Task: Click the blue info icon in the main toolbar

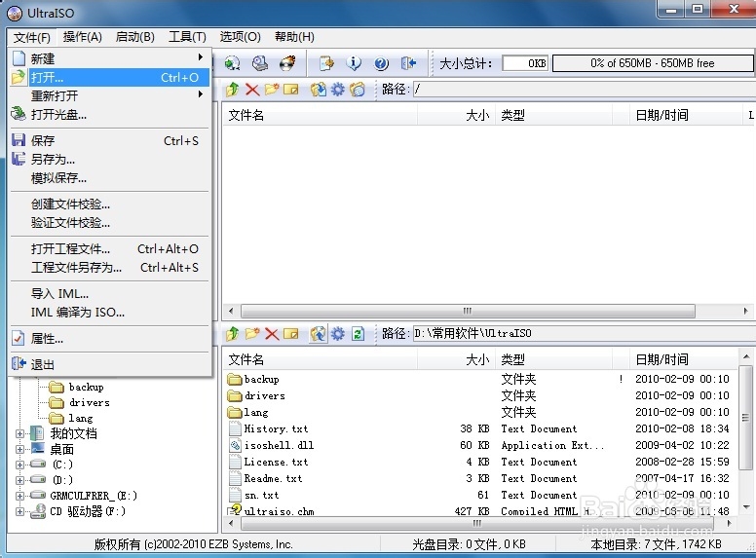Action: pos(354,63)
